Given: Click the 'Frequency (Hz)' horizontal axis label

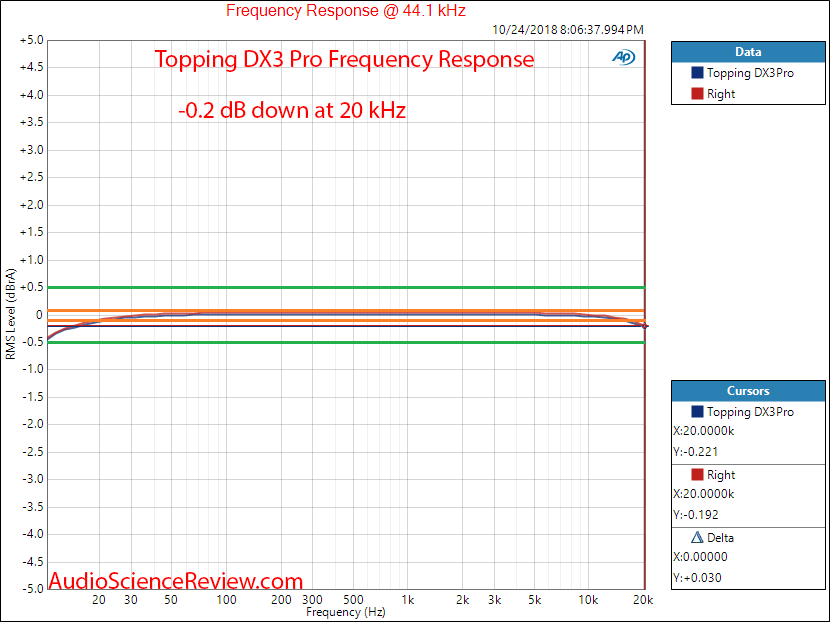Looking at the screenshot, I should coord(346,612).
